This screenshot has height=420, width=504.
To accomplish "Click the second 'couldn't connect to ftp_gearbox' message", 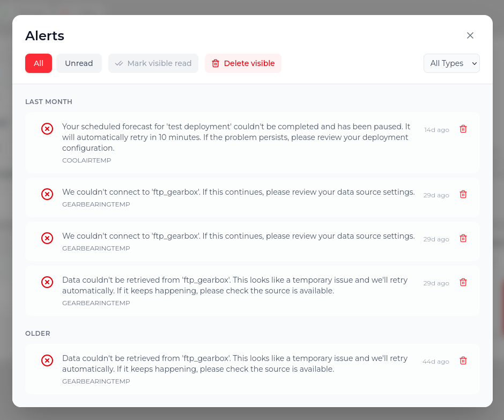I will tap(239, 236).
